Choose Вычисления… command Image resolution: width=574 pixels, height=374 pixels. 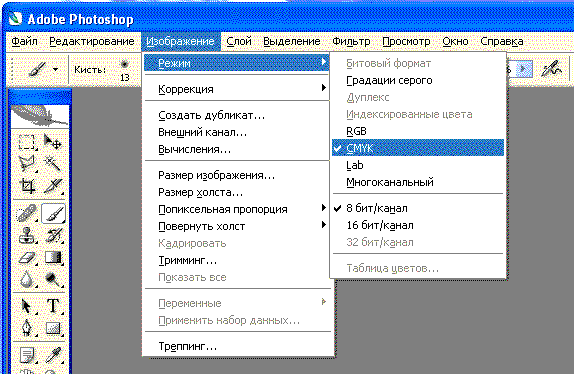(x=236, y=149)
